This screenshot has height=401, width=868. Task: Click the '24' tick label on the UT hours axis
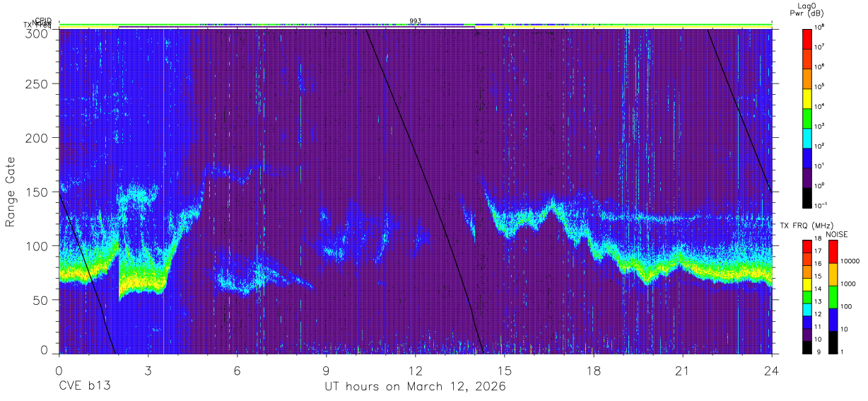(x=772, y=371)
